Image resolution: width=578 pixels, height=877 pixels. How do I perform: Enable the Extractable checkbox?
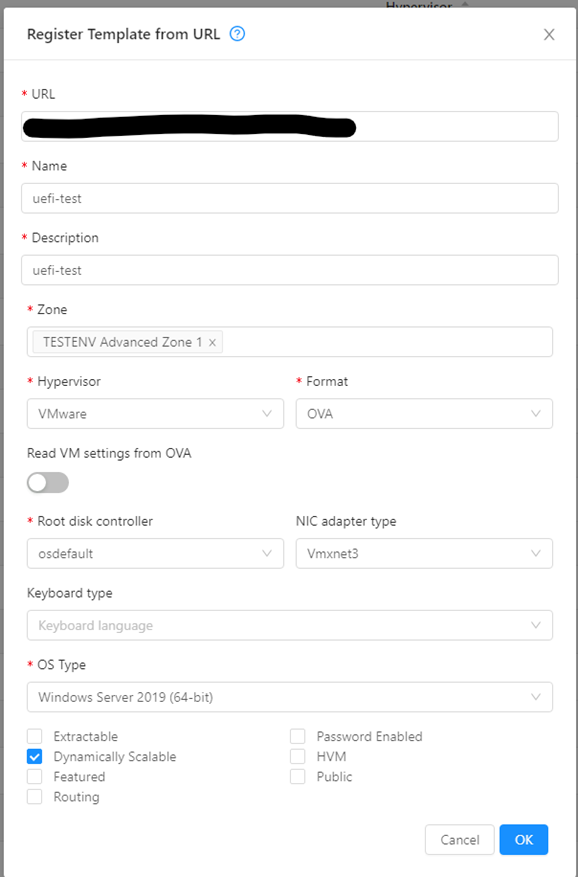click(x=35, y=736)
